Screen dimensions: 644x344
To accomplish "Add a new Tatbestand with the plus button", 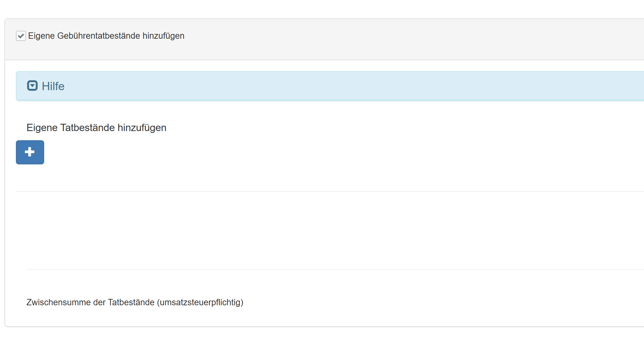I will [x=30, y=152].
